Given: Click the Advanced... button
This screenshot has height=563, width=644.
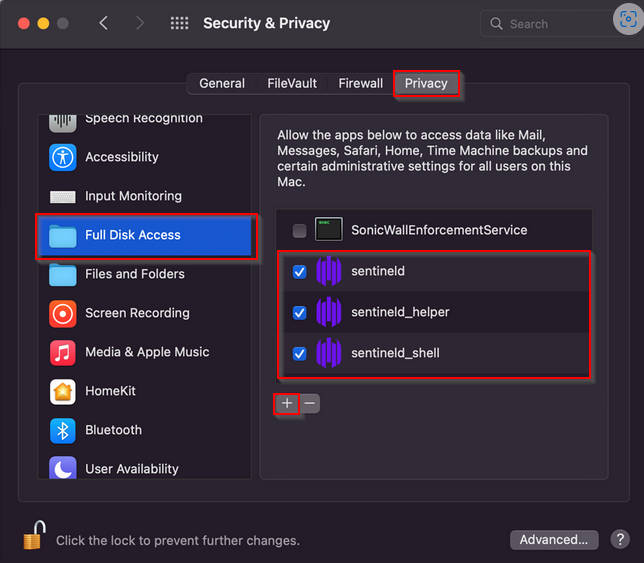Looking at the screenshot, I should point(554,540).
